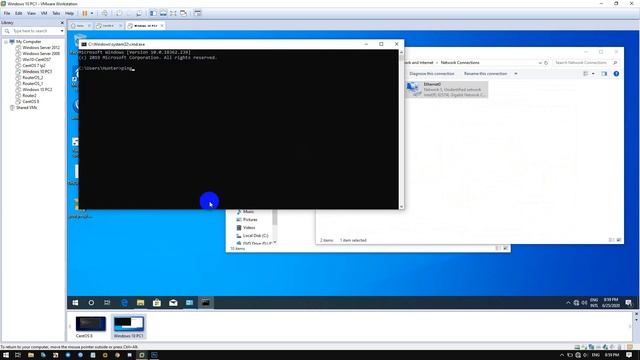The image size is (640, 360).
Task: Click Diagnose this connection in Network Connections
Action: 431,74
